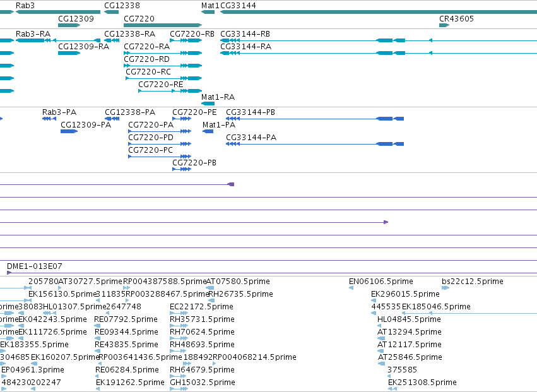This screenshot has height=392, width=537.
Task: Select the AT13294.5prime EST label
Action: [x=410, y=332]
